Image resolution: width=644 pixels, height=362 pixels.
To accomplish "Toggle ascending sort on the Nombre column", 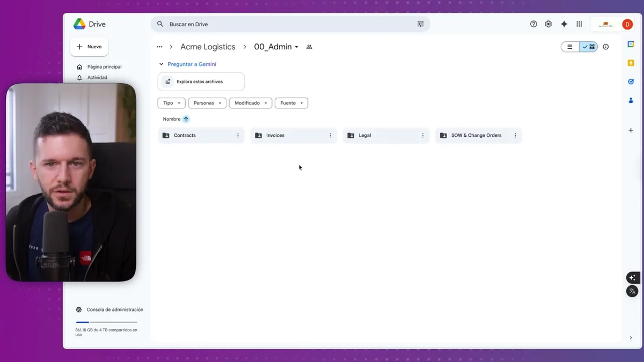I will 186,119.
